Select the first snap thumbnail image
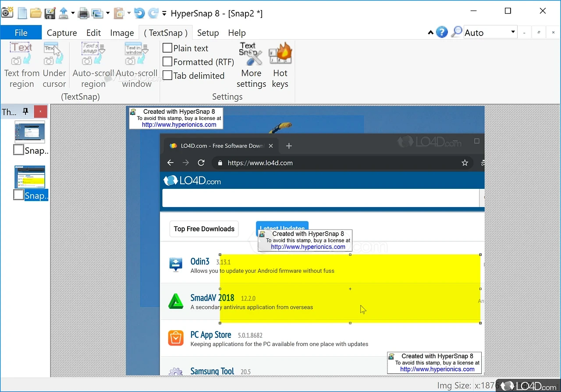 click(x=30, y=132)
